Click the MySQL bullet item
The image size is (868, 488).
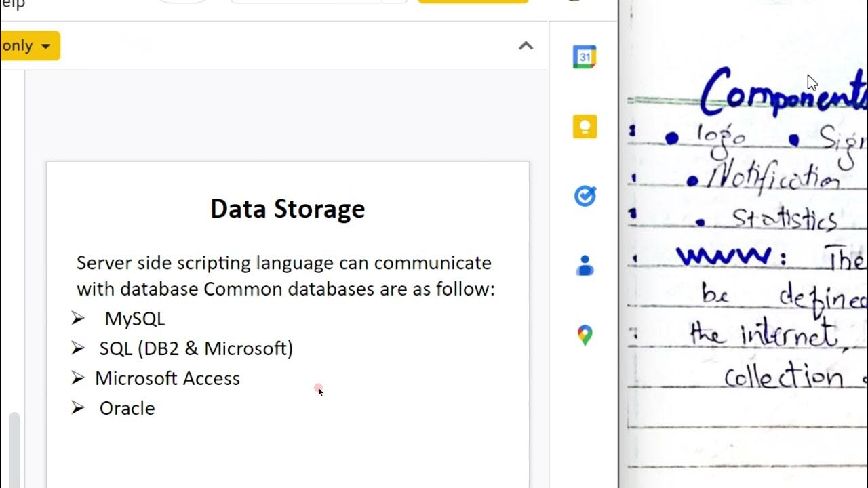tap(134, 319)
